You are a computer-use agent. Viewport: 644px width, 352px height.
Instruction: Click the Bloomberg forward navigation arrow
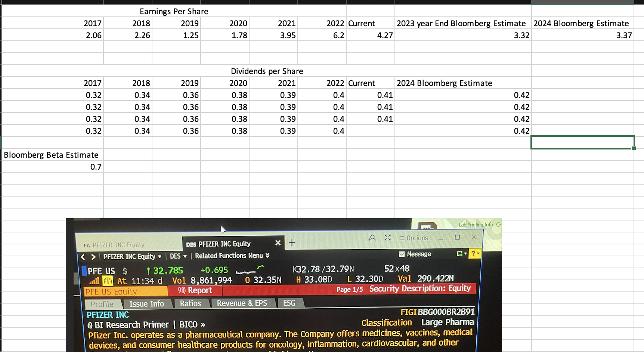coord(93,257)
